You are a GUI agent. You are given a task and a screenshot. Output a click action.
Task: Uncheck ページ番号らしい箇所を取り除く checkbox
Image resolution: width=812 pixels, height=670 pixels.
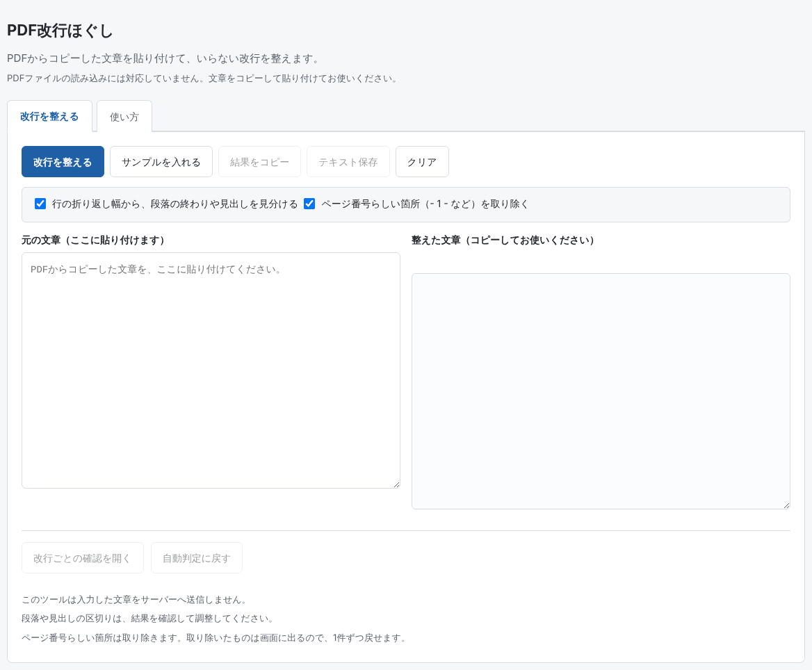pyautogui.click(x=309, y=204)
